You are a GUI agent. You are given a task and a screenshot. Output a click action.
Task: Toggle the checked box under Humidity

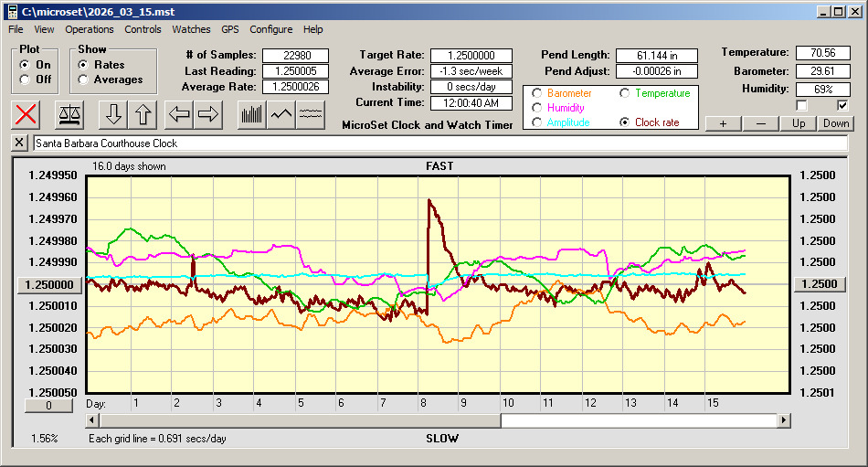(842, 105)
